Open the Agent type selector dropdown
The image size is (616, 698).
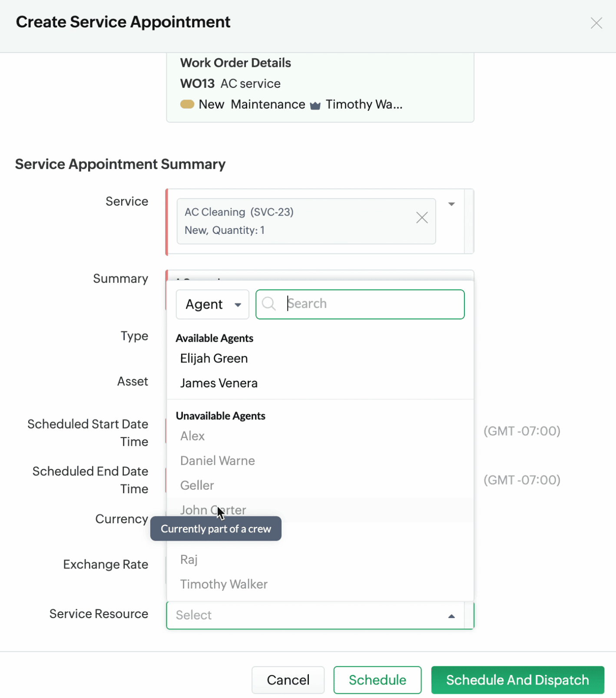pyautogui.click(x=212, y=304)
